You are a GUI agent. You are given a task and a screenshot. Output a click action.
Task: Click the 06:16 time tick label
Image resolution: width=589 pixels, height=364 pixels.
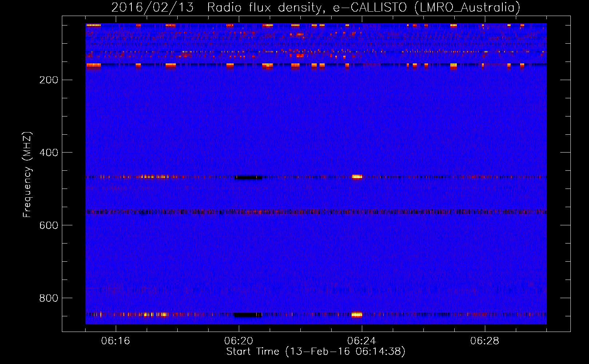coord(115,341)
